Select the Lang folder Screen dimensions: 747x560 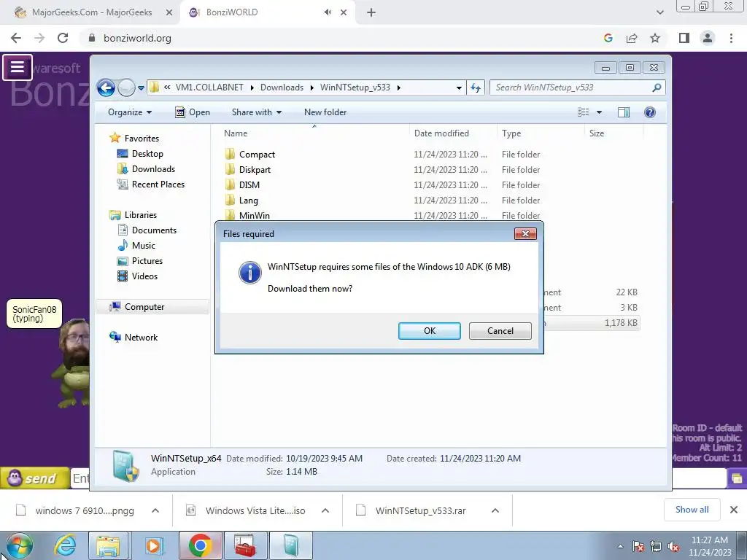pos(248,200)
